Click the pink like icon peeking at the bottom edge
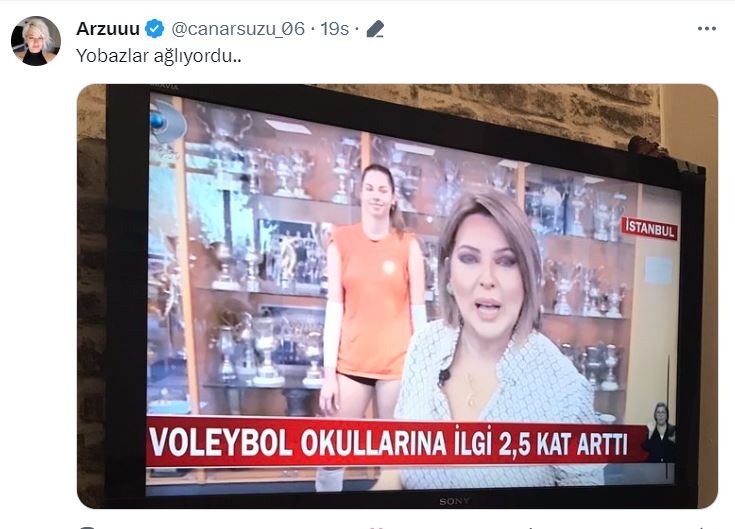 (380, 528)
